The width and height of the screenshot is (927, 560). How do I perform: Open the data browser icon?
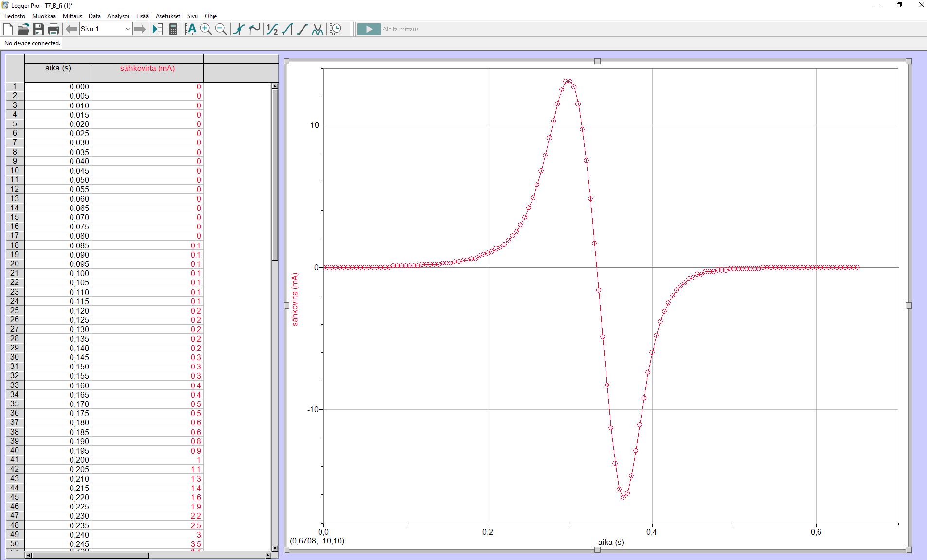pos(158,29)
